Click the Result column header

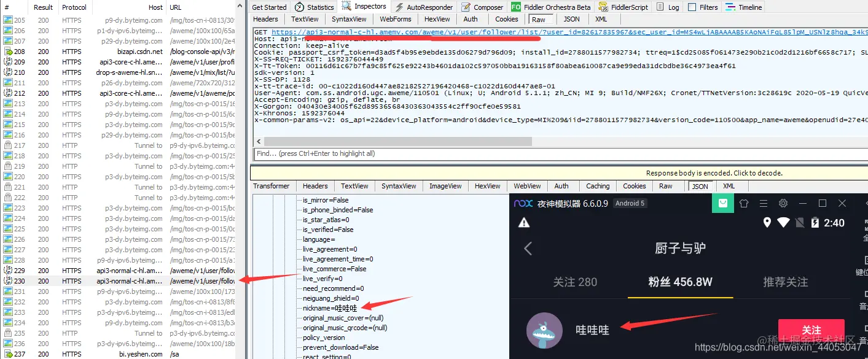(44, 7)
